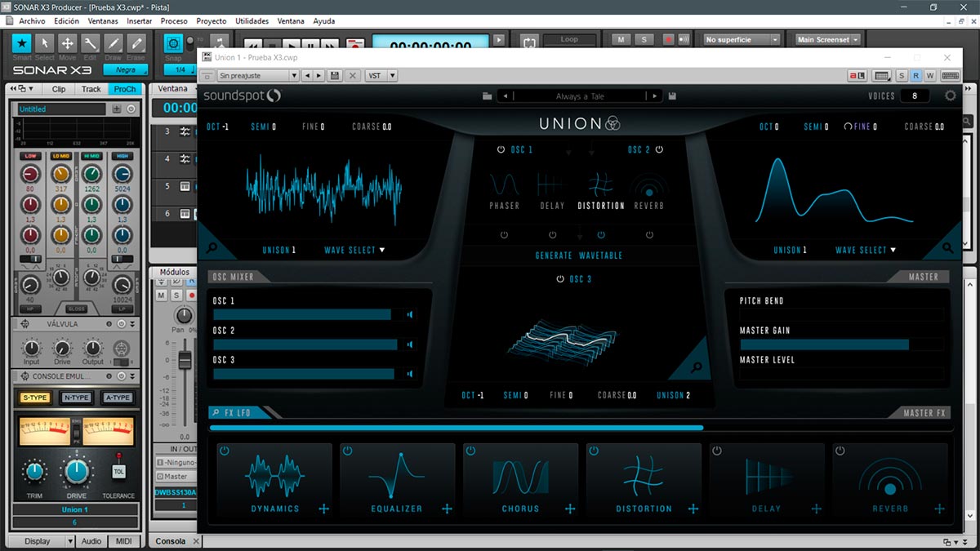The width and height of the screenshot is (980, 551).
Task: Activate the Edit tool
Action: pyautogui.click(x=91, y=43)
